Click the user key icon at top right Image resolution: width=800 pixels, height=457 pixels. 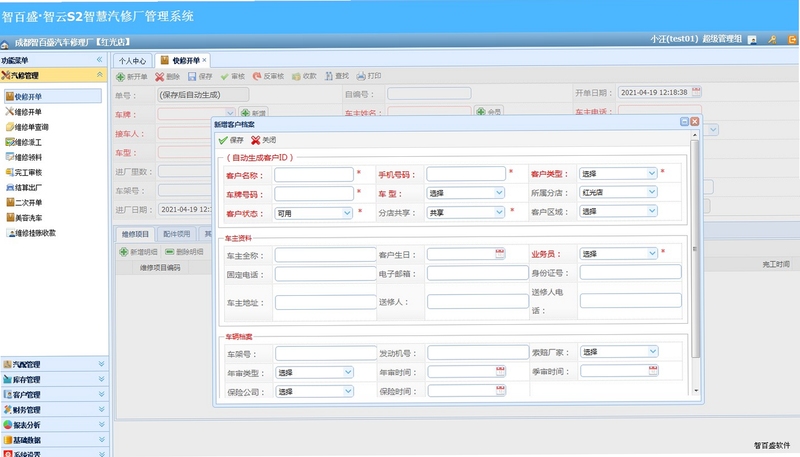[x=773, y=39]
